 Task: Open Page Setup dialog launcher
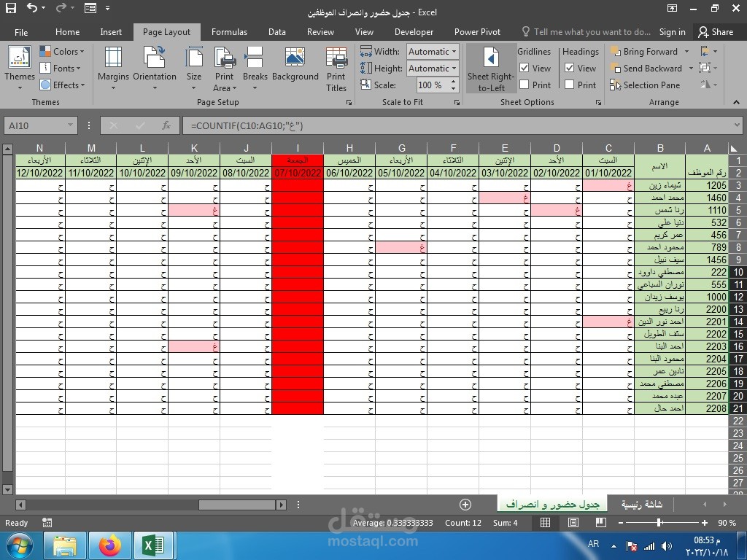(x=349, y=102)
